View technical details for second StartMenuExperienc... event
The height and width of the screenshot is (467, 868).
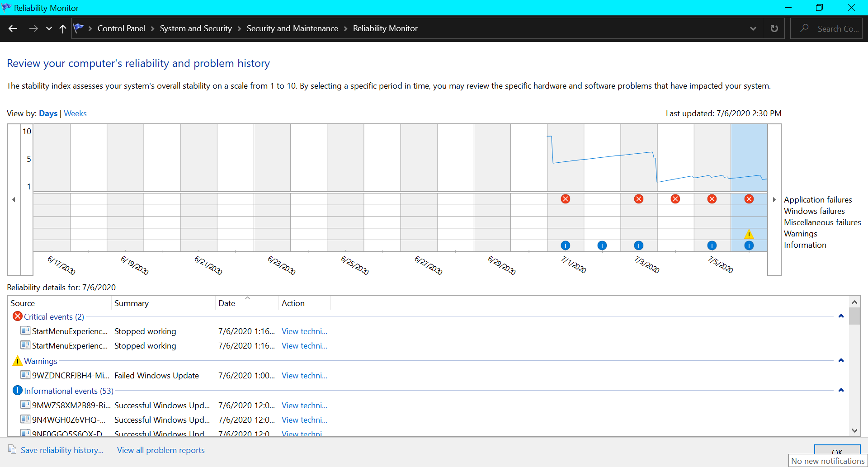pos(304,346)
